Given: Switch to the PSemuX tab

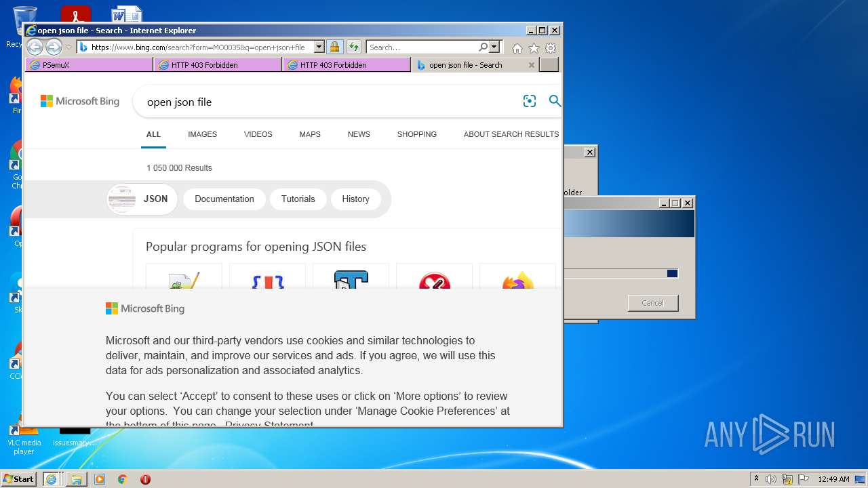Looking at the screenshot, I should 89,65.
